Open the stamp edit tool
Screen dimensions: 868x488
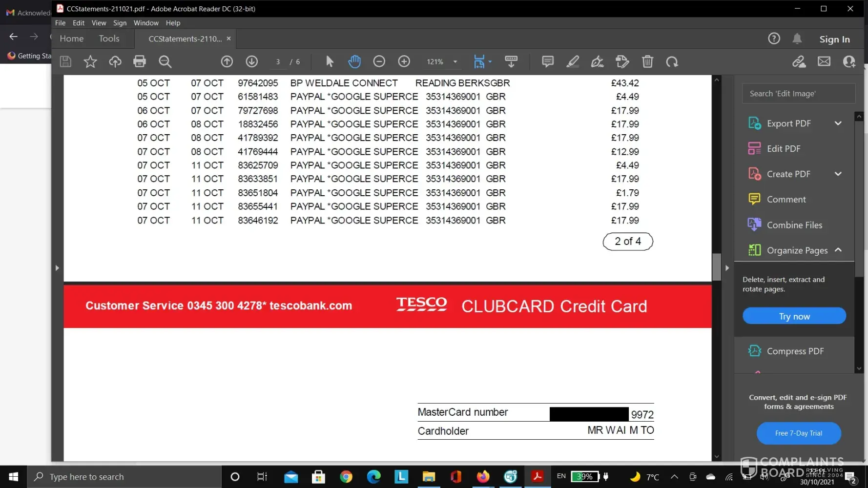pyautogui.click(x=622, y=61)
